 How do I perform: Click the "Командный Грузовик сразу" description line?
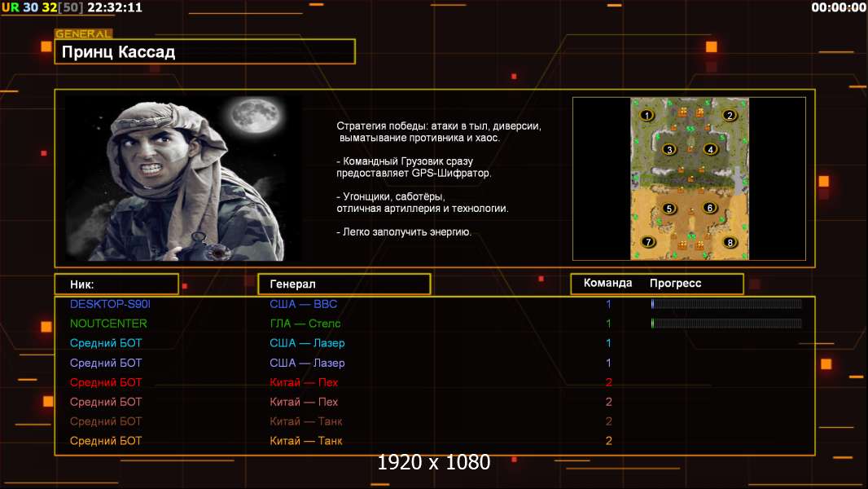[405, 161]
